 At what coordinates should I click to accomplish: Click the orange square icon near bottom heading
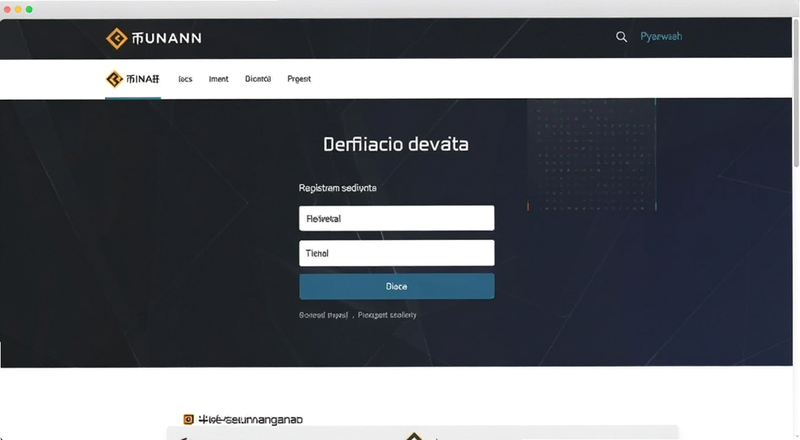point(188,419)
